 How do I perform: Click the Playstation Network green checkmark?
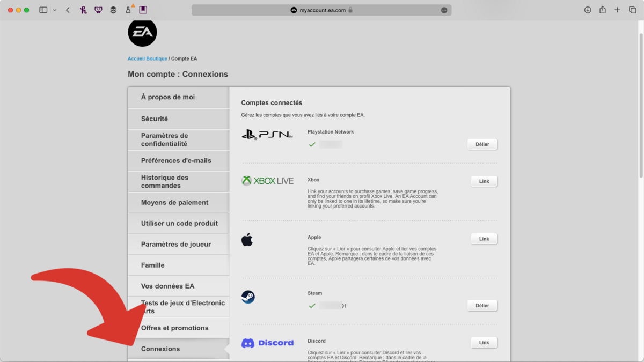click(x=312, y=144)
